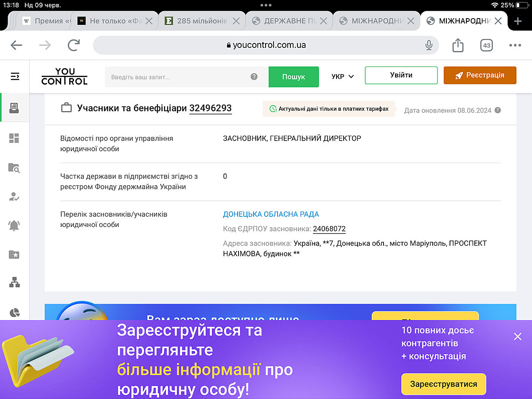The height and width of the screenshot is (399, 532).
Task: Click the starred folder sidebar icon
Action: [x=14, y=254]
